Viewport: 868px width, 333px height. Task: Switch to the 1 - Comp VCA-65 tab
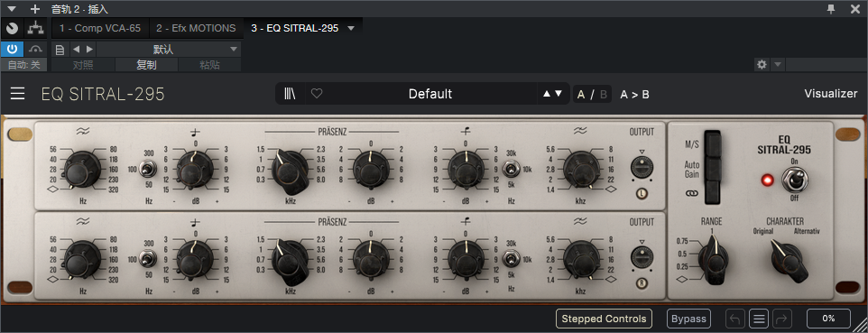point(100,28)
